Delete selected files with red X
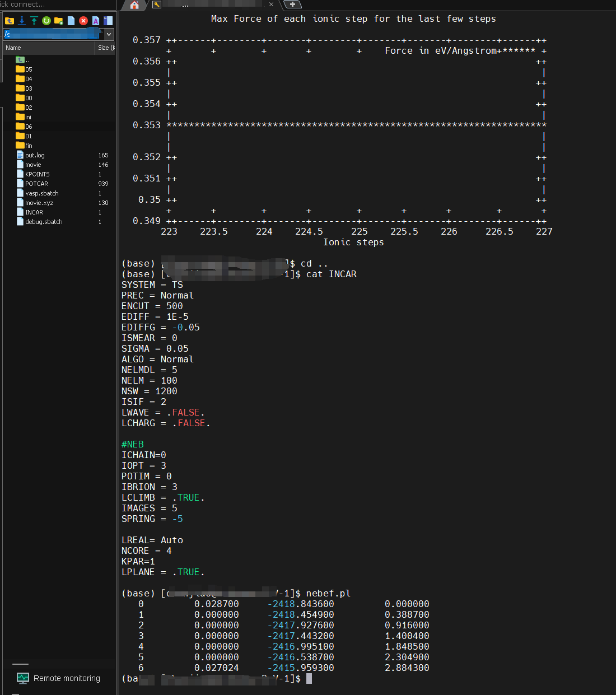The height and width of the screenshot is (695, 616). coord(83,21)
